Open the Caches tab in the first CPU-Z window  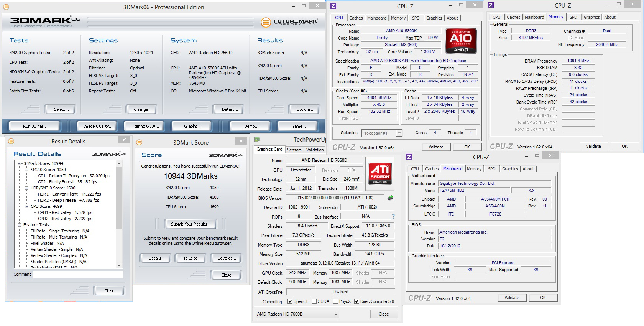pyautogui.click(x=356, y=18)
